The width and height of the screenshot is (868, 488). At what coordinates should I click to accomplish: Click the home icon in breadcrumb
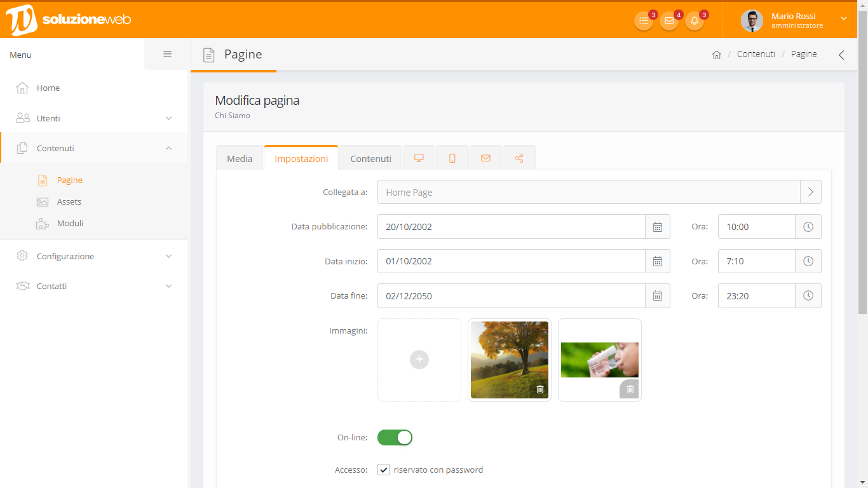(x=717, y=55)
